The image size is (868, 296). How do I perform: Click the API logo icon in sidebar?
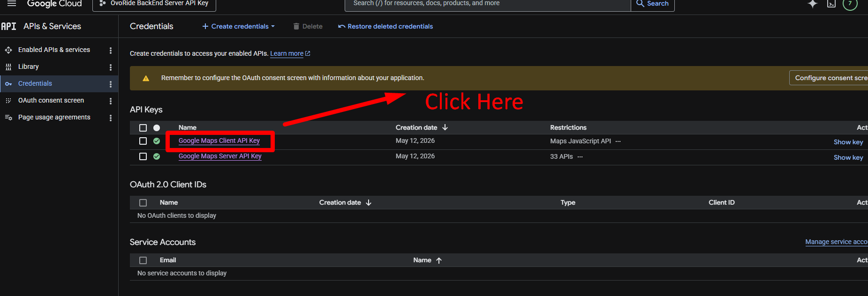(8, 26)
